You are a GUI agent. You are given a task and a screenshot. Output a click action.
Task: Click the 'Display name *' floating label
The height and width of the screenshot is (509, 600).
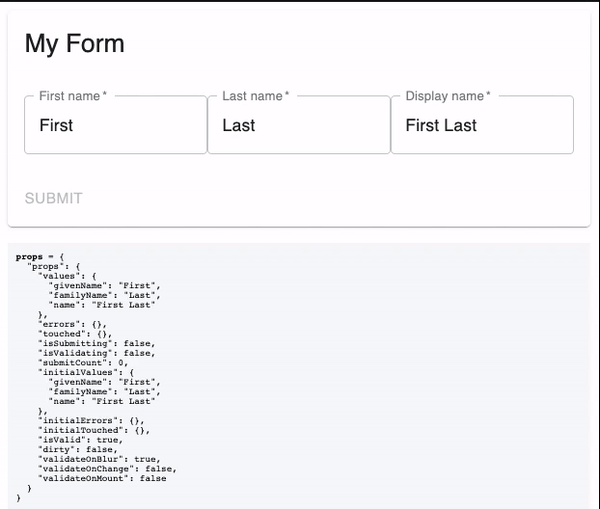[448, 96]
